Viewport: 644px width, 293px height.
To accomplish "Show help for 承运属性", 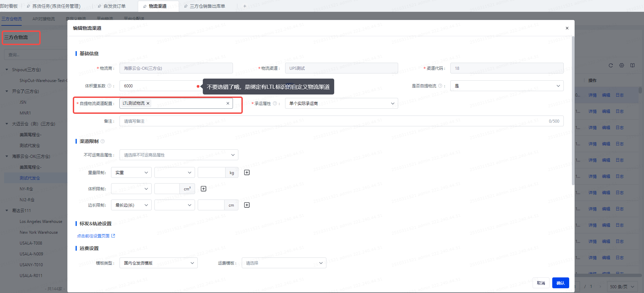I will coord(275,104).
